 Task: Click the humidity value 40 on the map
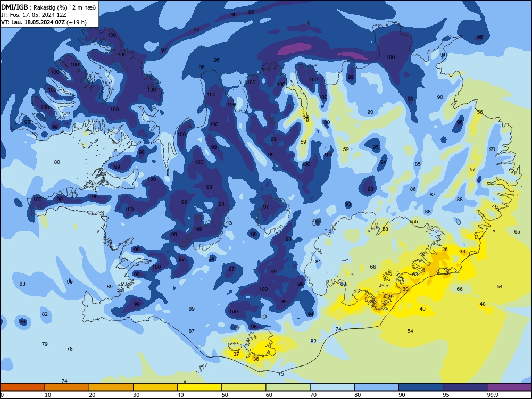point(422,309)
